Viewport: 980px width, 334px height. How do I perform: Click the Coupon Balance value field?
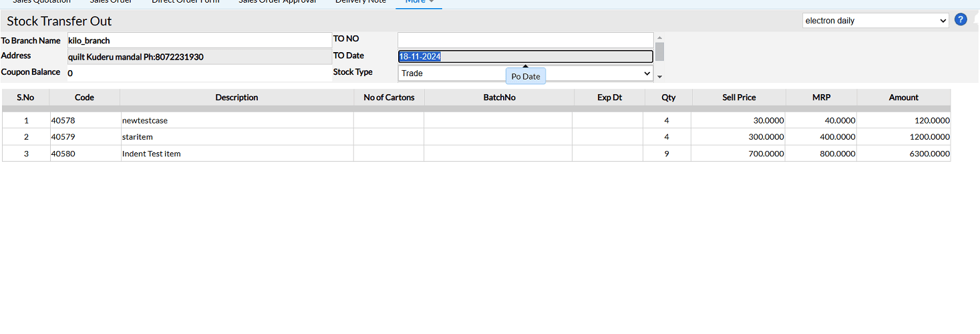[x=200, y=73]
